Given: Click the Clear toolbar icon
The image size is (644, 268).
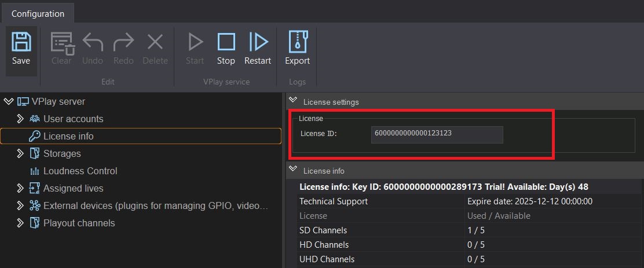Looking at the screenshot, I should (x=62, y=43).
